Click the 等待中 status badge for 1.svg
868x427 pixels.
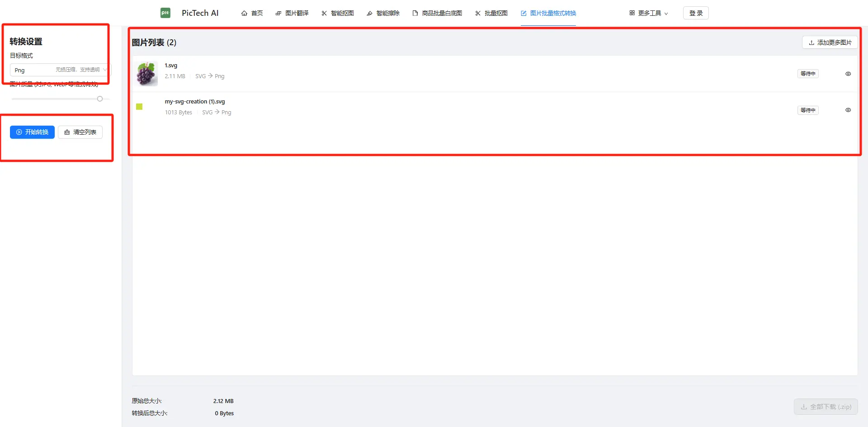(807, 73)
